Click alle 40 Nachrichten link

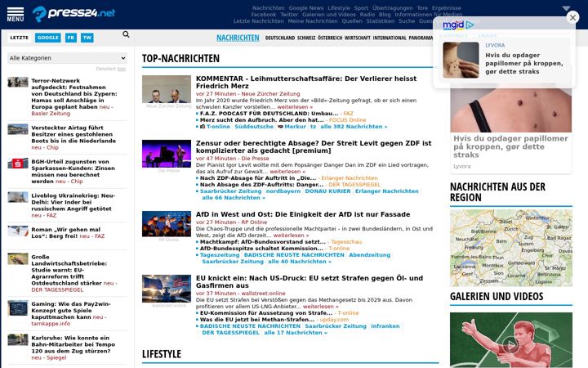[x=300, y=262]
